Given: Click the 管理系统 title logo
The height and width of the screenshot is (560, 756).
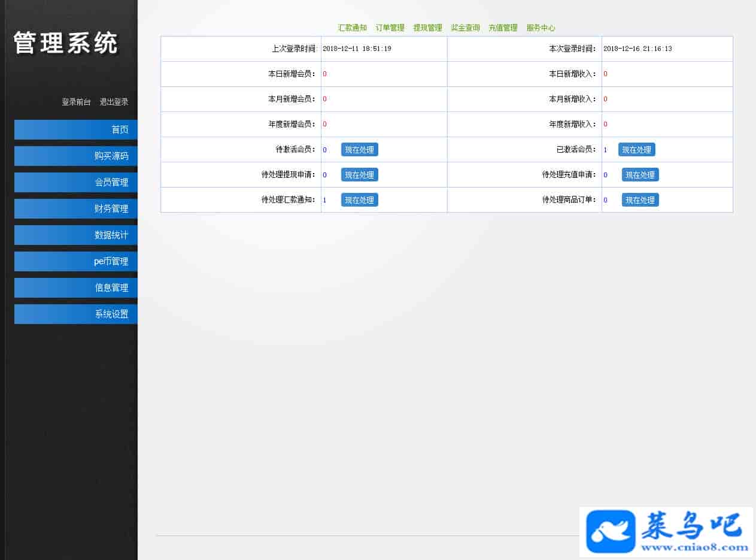Looking at the screenshot, I should click(x=66, y=43).
